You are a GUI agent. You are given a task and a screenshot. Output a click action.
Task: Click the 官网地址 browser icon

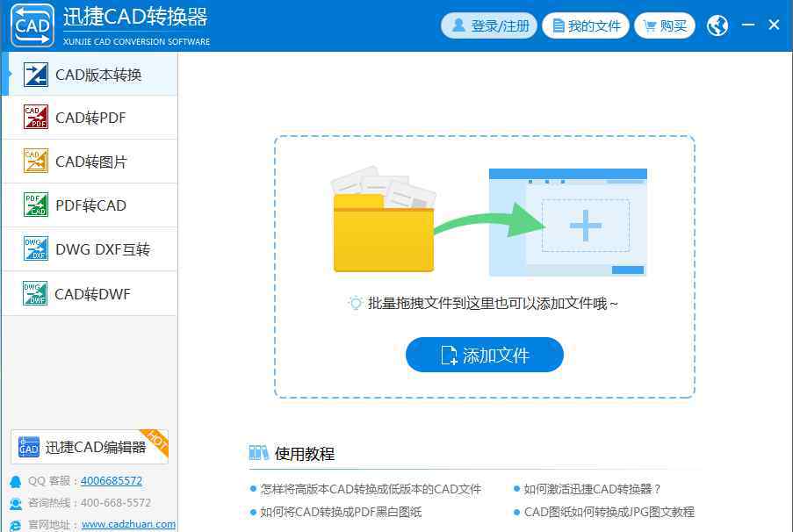coord(16,526)
